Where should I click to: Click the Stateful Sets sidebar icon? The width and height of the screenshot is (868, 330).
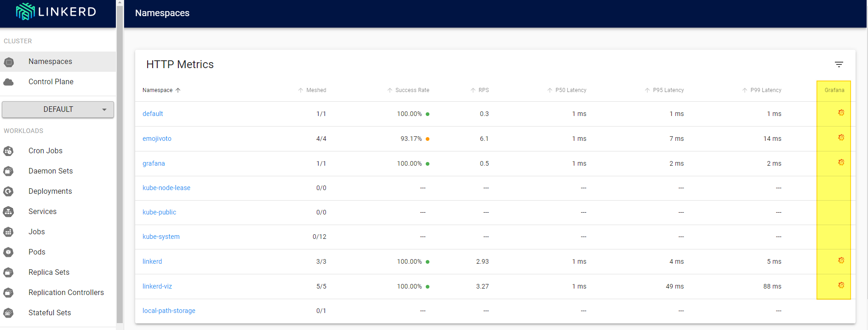tap(9, 313)
